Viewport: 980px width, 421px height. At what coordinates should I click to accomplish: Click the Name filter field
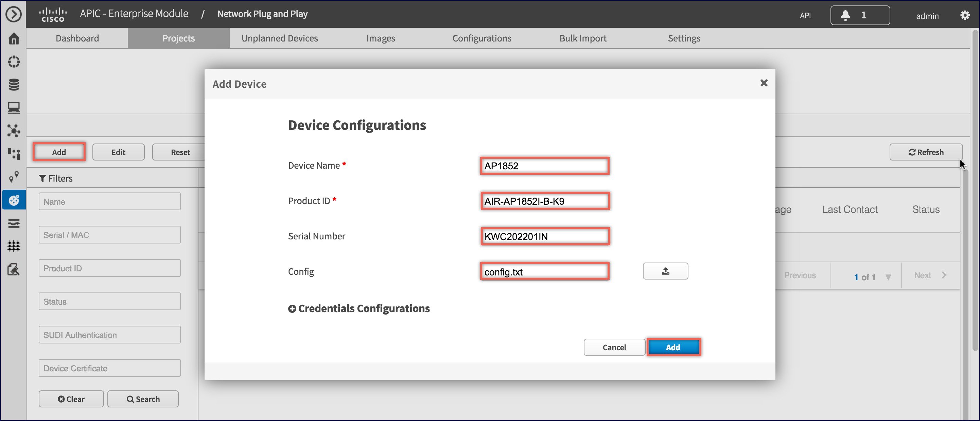click(109, 201)
